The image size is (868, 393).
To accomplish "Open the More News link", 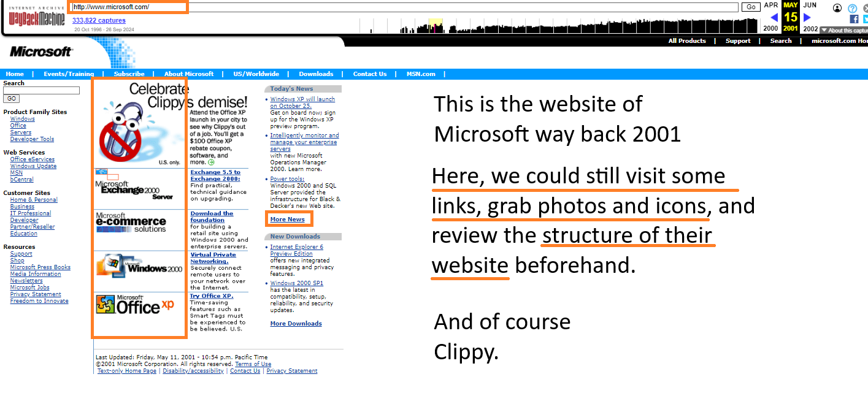I will (287, 219).
